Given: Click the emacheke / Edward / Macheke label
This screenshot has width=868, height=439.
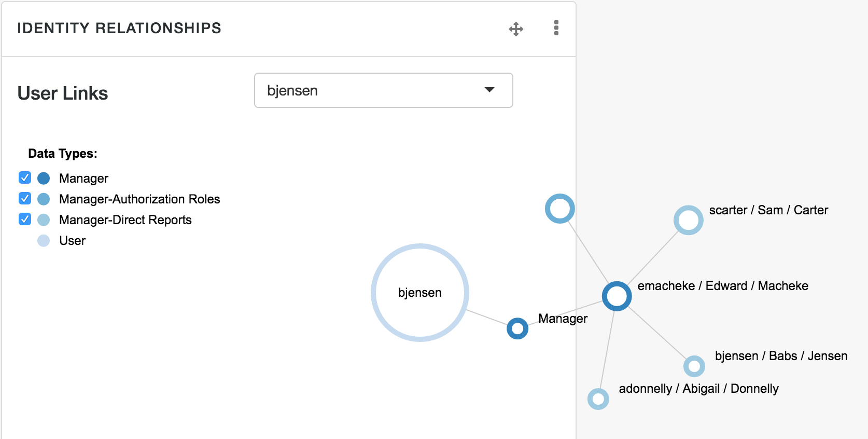Looking at the screenshot, I should click(723, 286).
